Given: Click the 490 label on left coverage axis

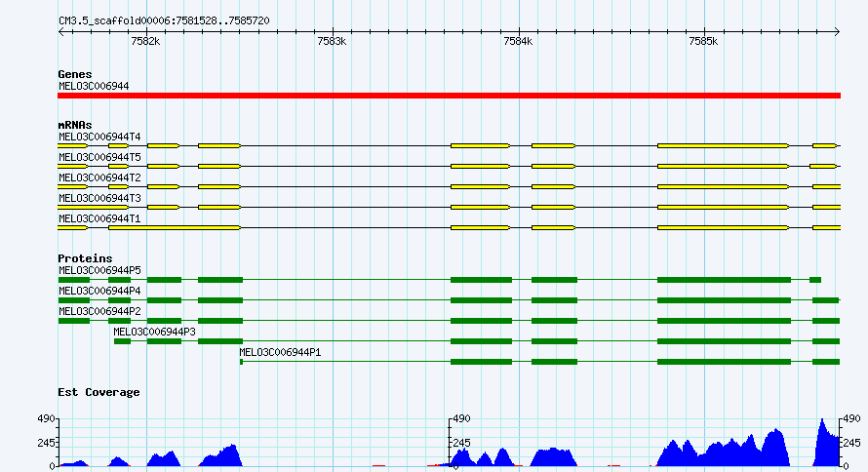Looking at the screenshot, I should point(47,419).
